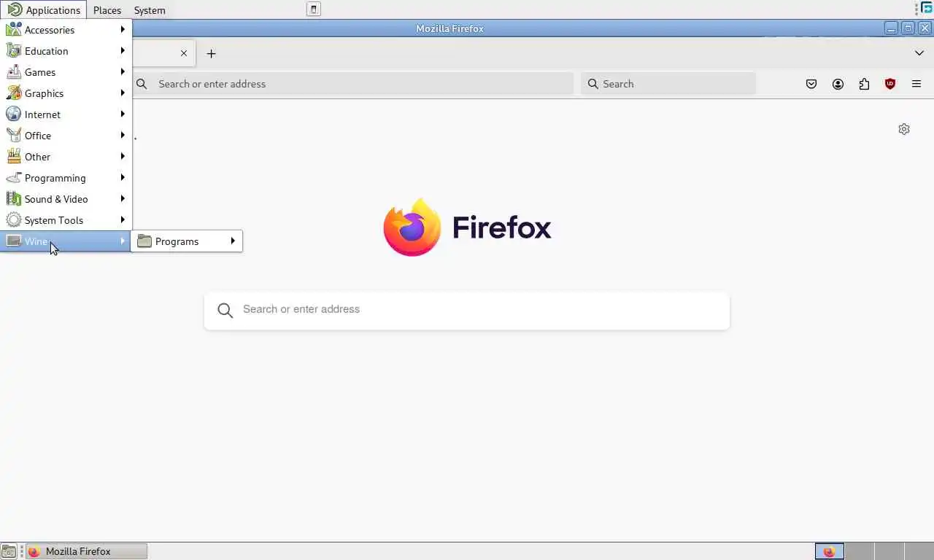Viewport: 934px width, 560px height.
Task: Click the center page search field
Action: click(x=467, y=311)
